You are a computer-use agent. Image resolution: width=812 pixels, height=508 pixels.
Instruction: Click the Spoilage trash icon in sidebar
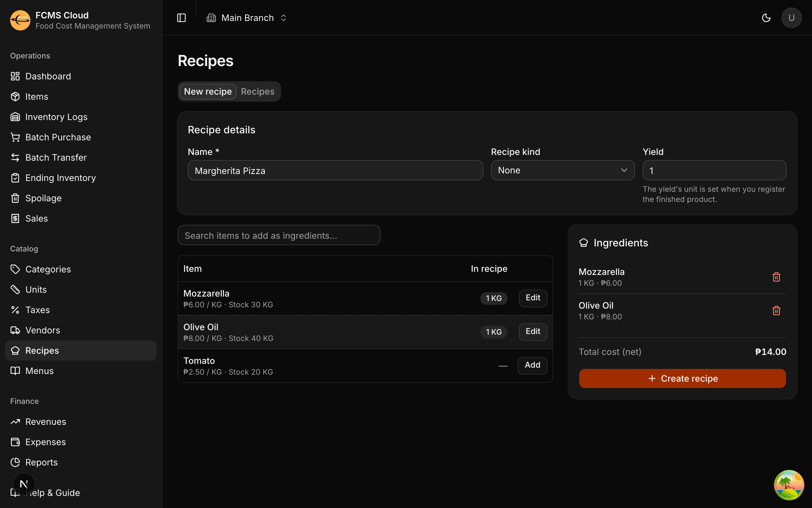click(x=15, y=198)
